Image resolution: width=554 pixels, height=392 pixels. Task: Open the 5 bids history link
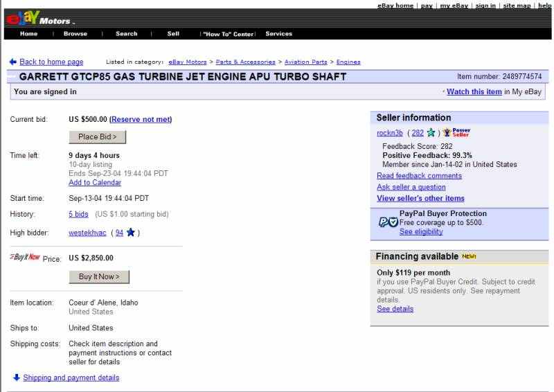[78, 214]
